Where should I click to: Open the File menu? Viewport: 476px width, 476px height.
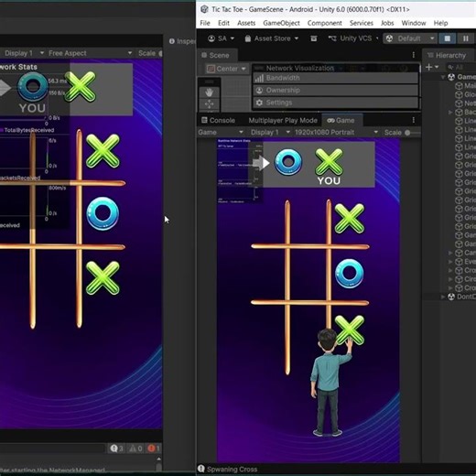coord(205,23)
